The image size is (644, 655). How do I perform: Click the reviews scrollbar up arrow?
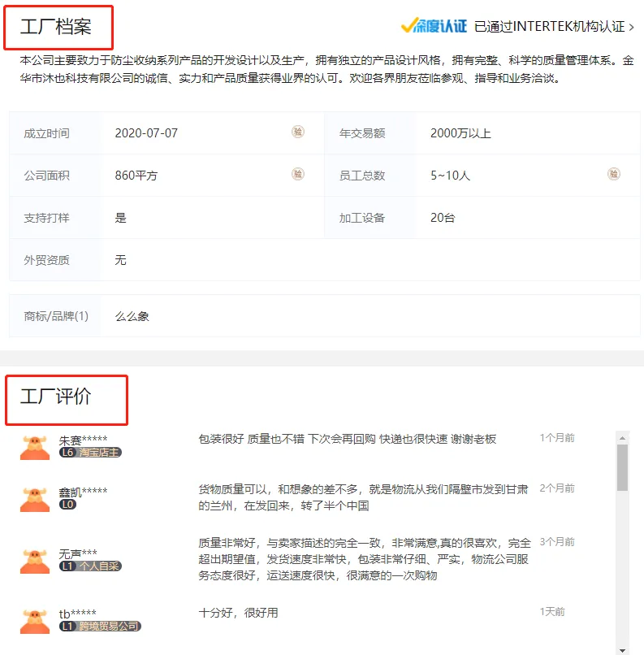coord(622,436)
